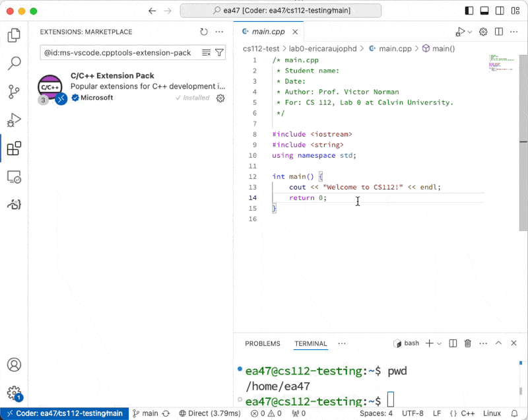Toggle the extensions filter
The height and width of the screenshot is (420, 528).
tap(219, 52)
